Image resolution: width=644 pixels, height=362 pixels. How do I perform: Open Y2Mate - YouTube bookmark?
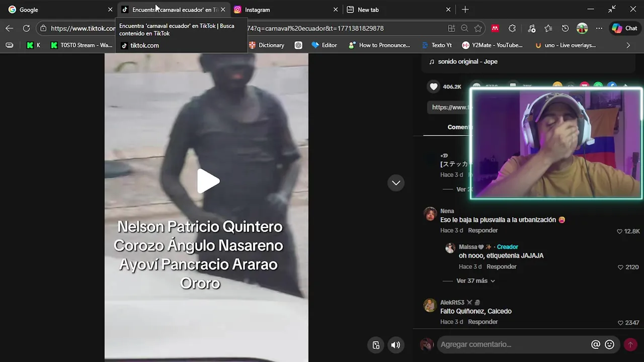click(x=493, y=45)
